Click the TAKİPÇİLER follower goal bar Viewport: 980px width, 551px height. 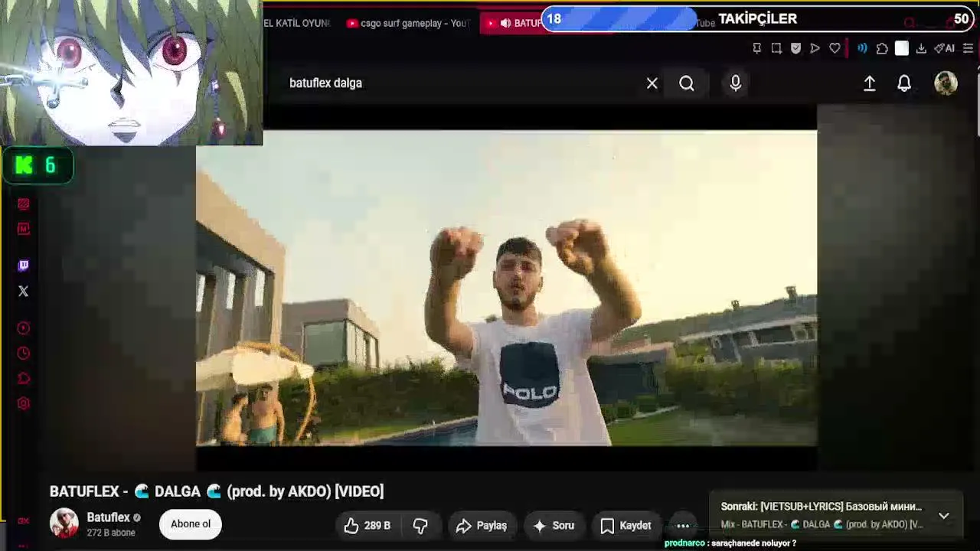click(758, 18)
